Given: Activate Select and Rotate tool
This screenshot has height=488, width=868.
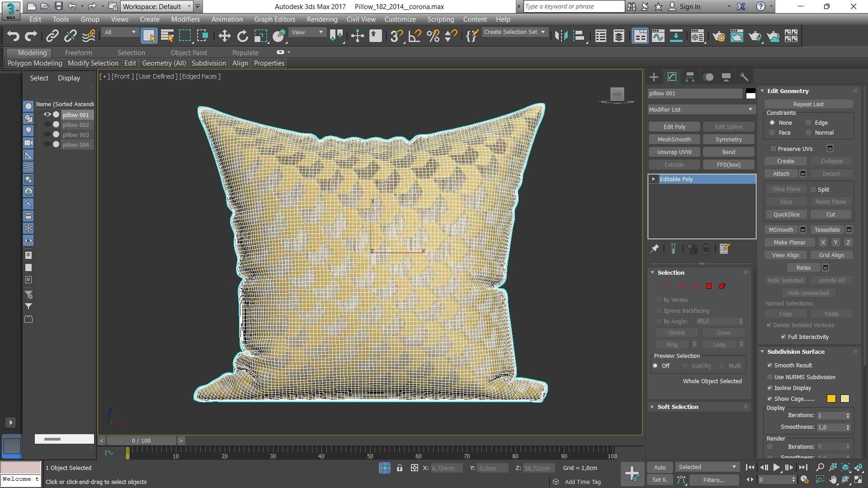Looking at the screenshot, I should (243, 36).
